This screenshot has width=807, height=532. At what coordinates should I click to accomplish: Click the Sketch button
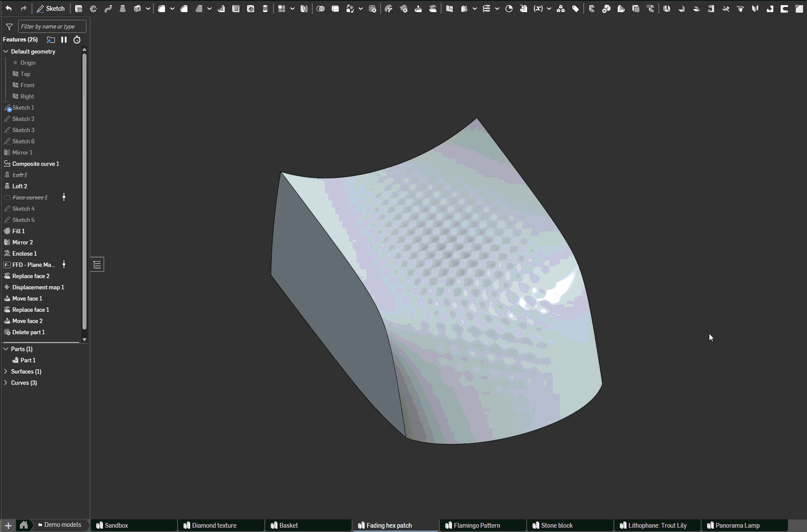pyautogui.click(x=51, y=9)
